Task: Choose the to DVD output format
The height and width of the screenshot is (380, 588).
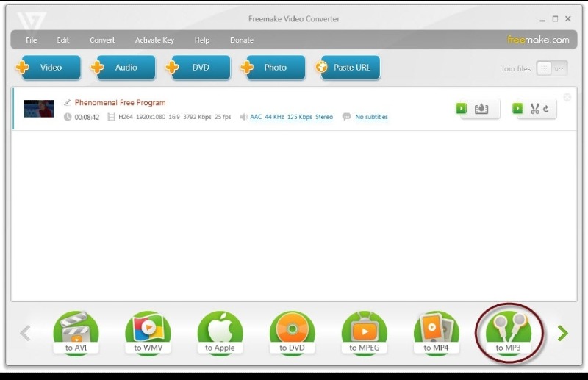Action: tap(292, 333)
